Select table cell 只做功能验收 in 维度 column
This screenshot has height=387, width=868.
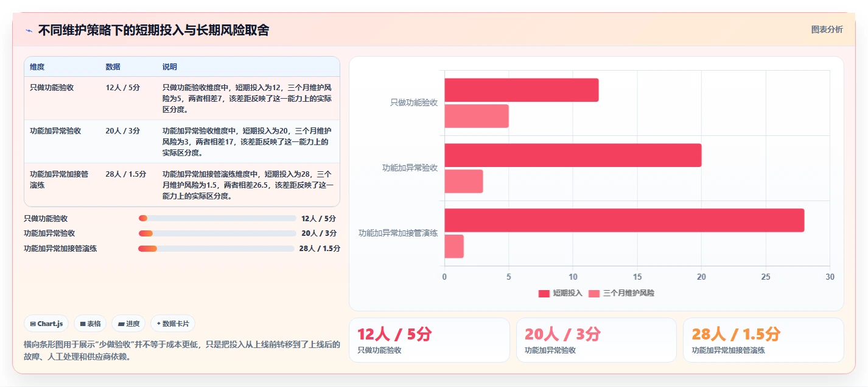[52, 87]
